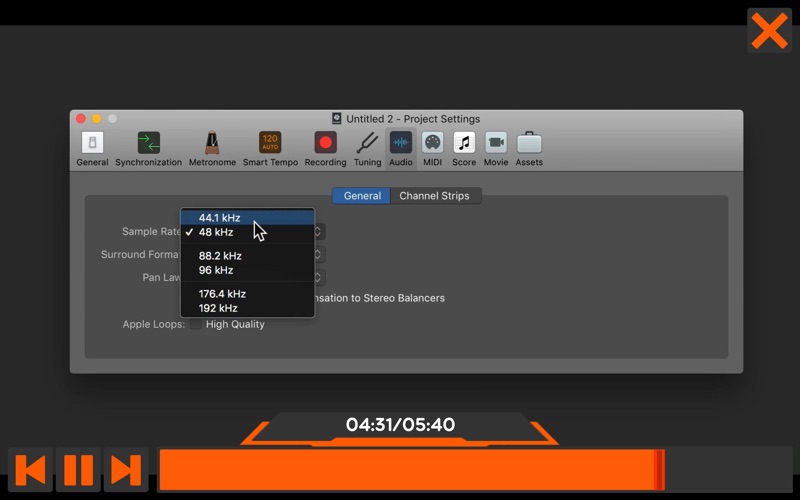Choose 44.1 kHz sample rate
Viewport: 800px width, 500px height.
248,218
